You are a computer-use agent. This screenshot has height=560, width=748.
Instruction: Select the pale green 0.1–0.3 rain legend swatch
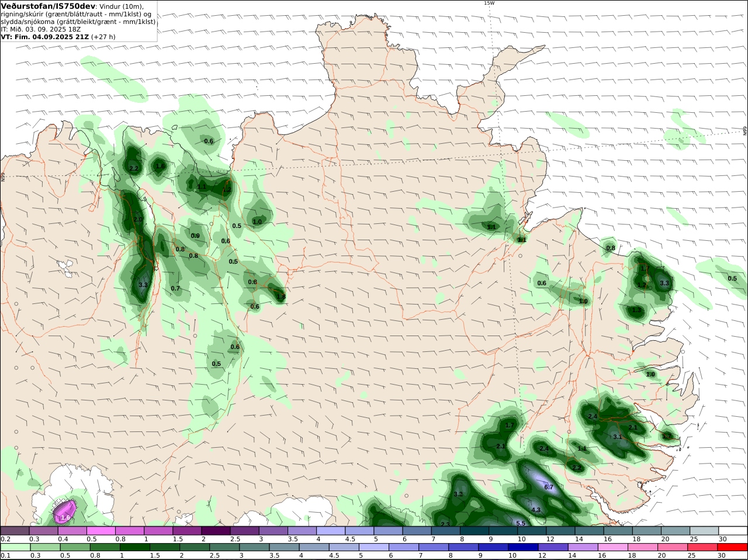15,547
